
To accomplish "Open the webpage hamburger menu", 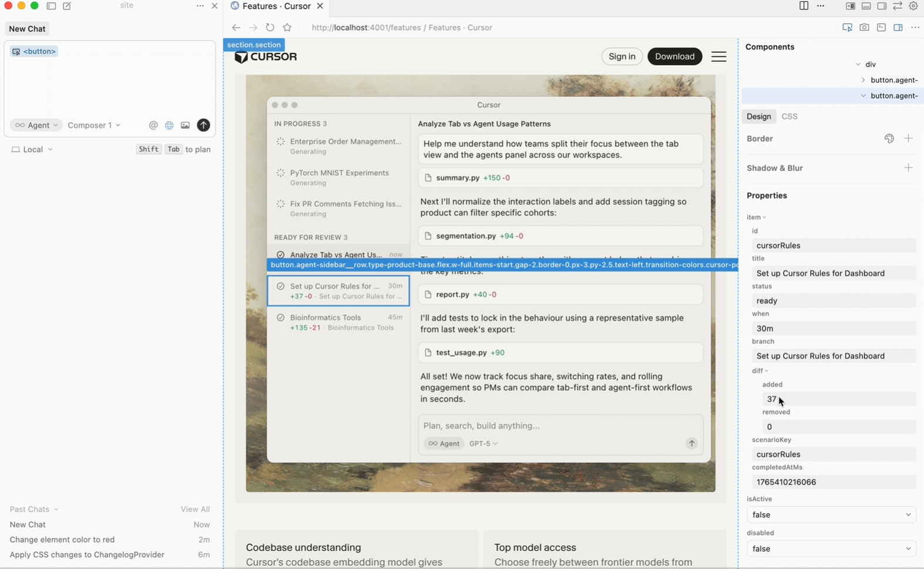I will [719, 56].
